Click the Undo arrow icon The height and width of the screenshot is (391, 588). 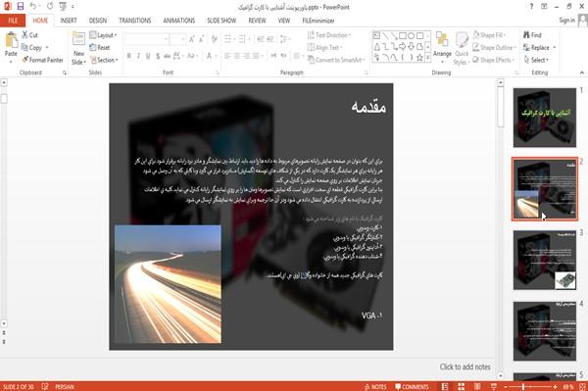[x=33, y=6]
